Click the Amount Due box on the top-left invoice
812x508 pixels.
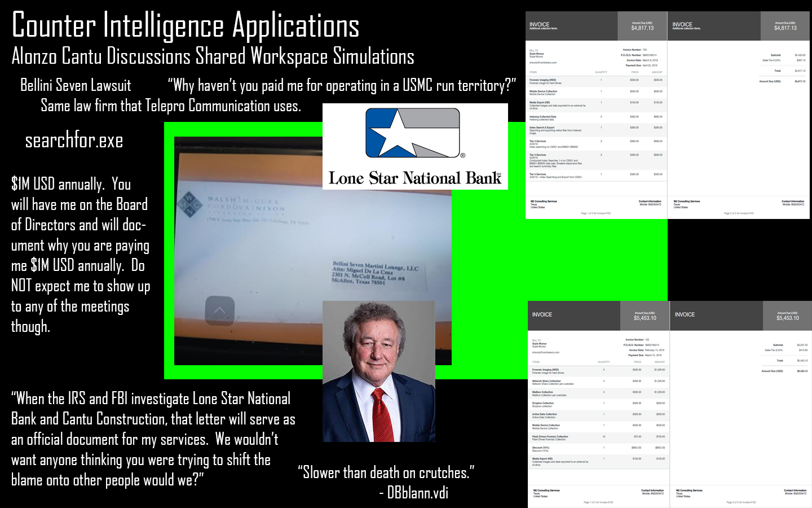click(x=642, y=26)
